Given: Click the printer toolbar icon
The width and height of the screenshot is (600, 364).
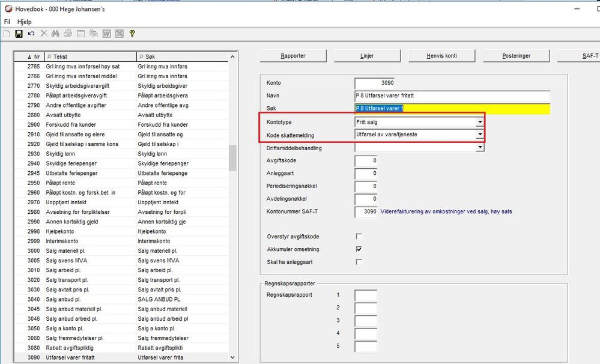Looking at the screenshot, I should (68, 34).
